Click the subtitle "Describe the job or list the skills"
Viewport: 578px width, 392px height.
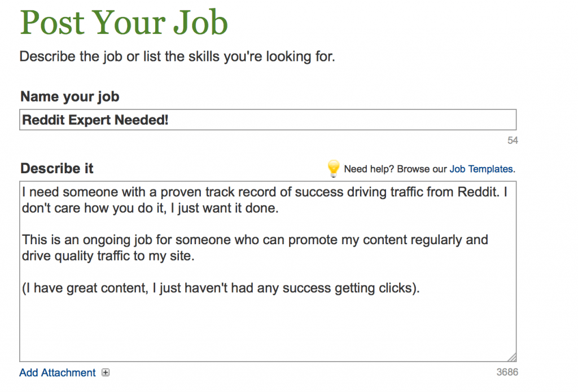point(177,57)
